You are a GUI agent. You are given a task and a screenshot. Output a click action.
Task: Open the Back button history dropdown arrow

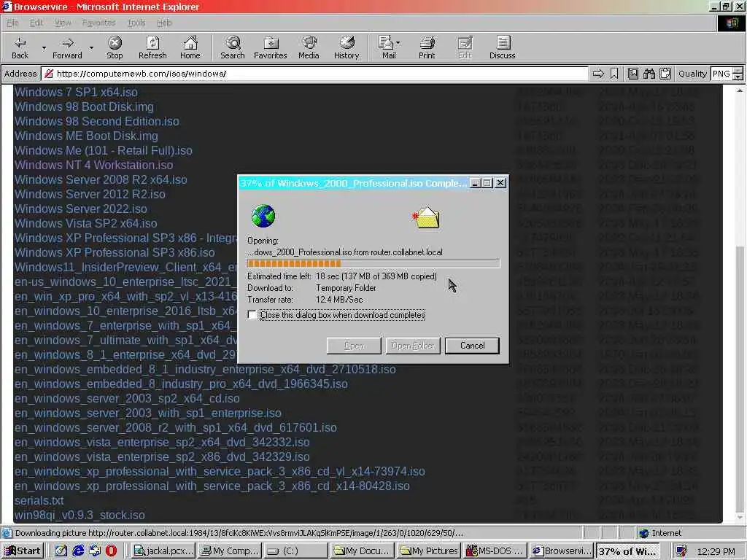click(44, 47)
